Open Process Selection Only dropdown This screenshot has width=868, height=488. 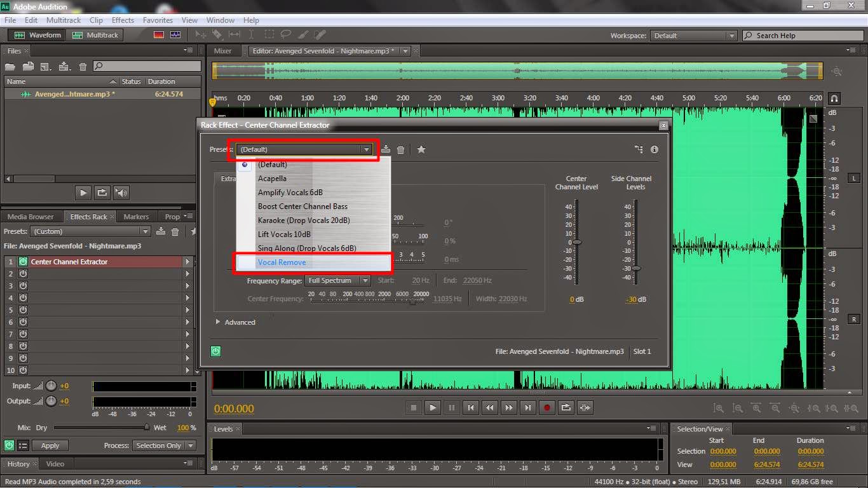click(x=164, y=445)
